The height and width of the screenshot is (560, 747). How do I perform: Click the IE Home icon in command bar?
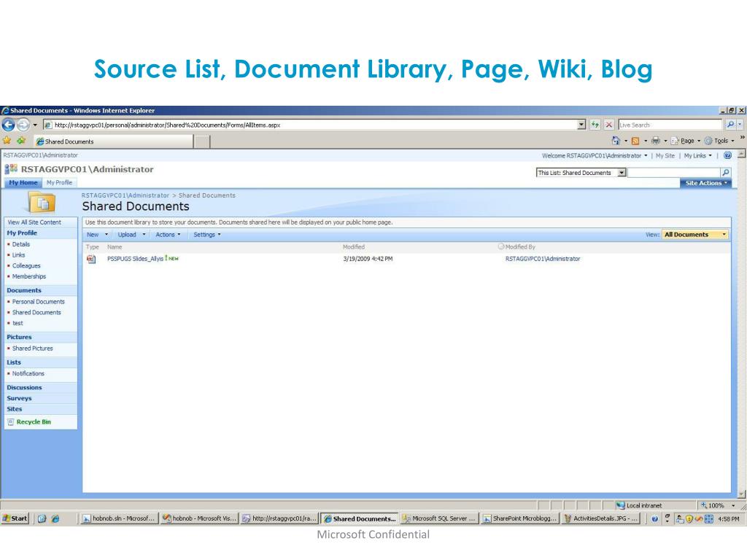[616, 141]
